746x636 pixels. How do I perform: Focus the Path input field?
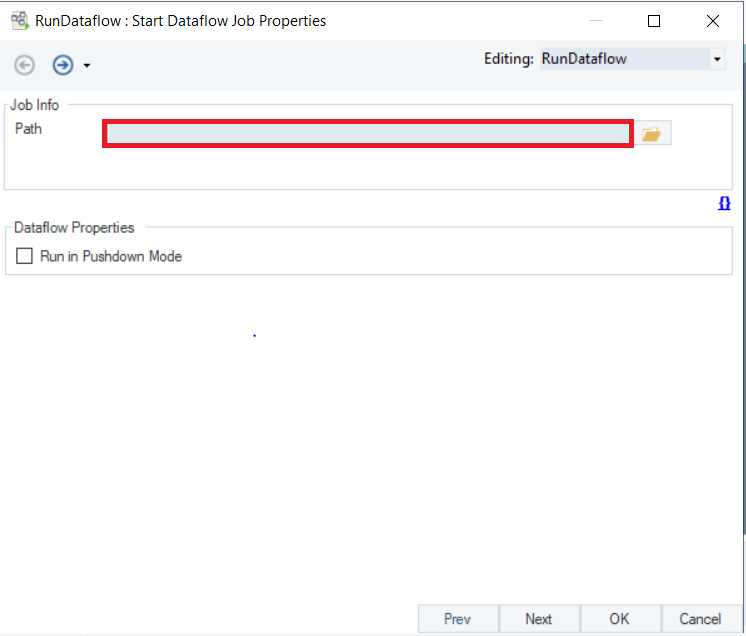click(368, 134)
